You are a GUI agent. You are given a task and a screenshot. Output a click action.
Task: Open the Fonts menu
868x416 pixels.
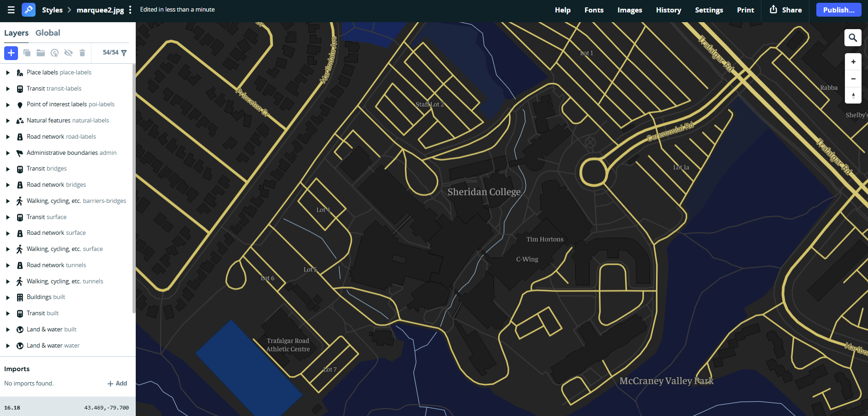(594, 10)
